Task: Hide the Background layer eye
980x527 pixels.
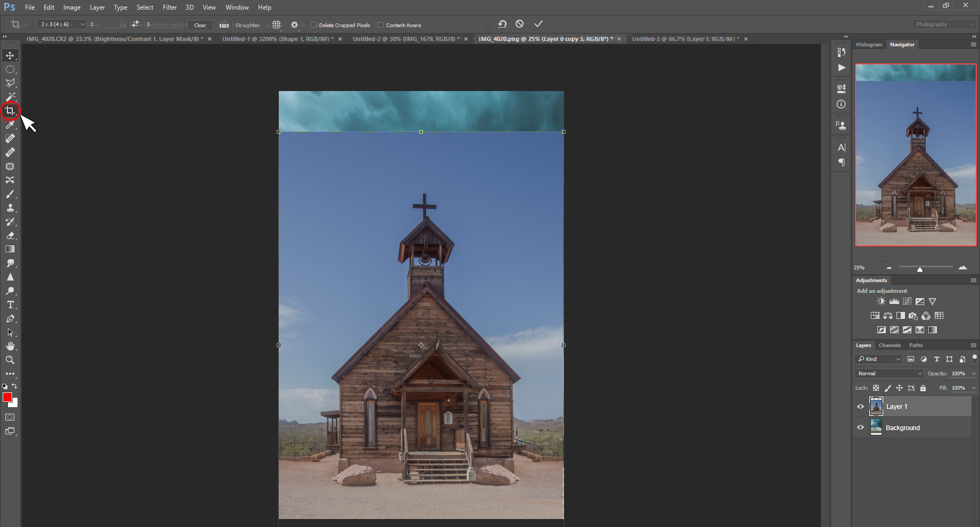Action: (x=860, y=427)
